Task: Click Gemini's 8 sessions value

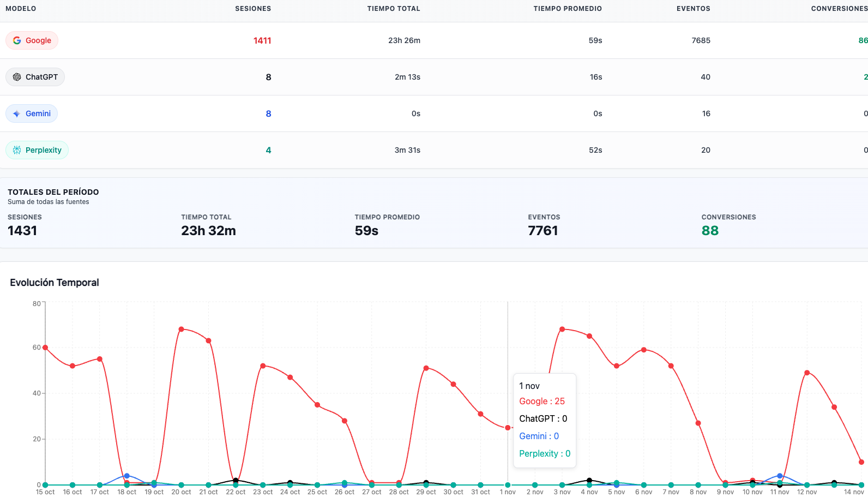Action: click(x=268, y=113)
